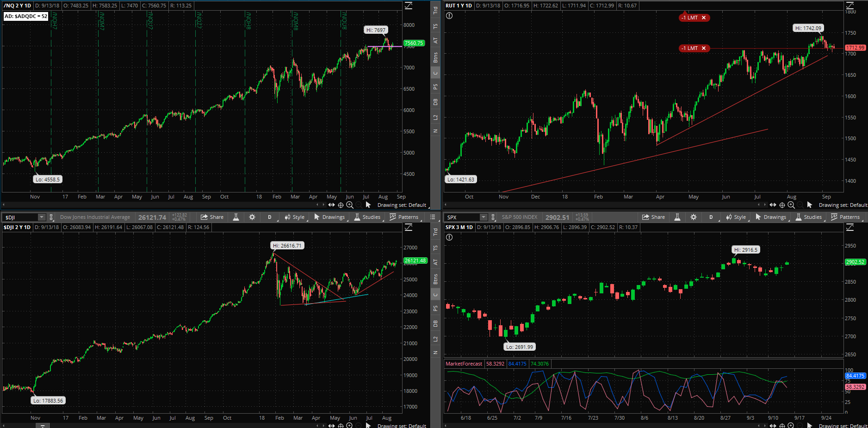Viewport: 868px width, 428px height.
Task: Click the $DJI symbol input field
Action: tap(20, 217)
